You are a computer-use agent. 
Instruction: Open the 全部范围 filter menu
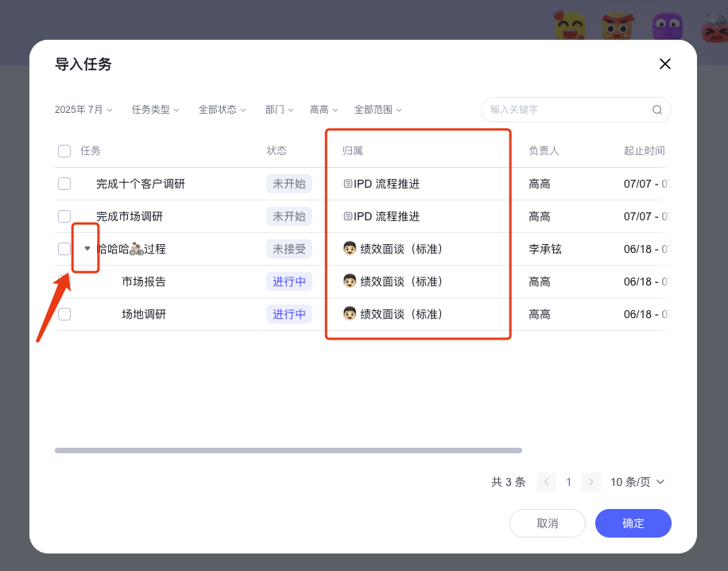click(x=378, y=109)
